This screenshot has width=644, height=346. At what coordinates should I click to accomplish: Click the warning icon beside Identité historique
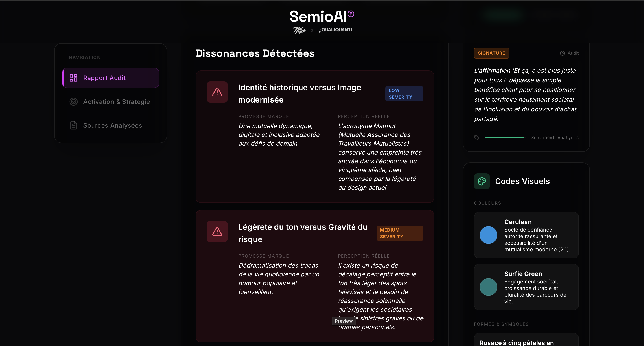[x=217, y=92]
